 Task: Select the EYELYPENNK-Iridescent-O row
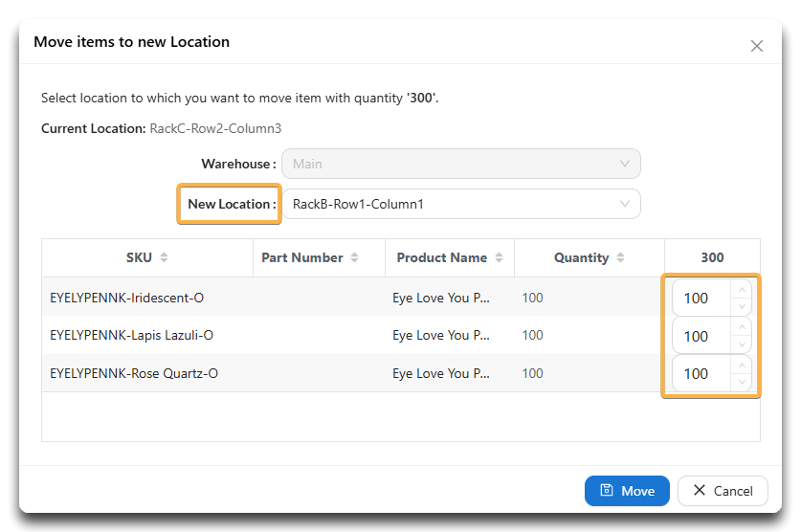pyautogui.click(x=352, y=298)
